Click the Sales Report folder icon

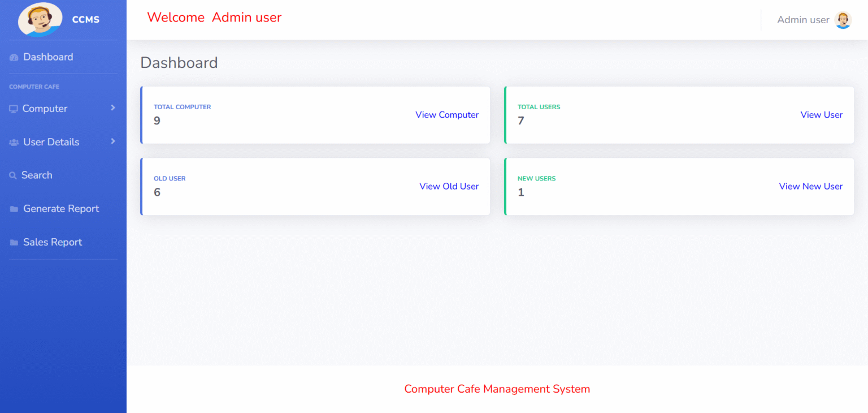(13, 242)
